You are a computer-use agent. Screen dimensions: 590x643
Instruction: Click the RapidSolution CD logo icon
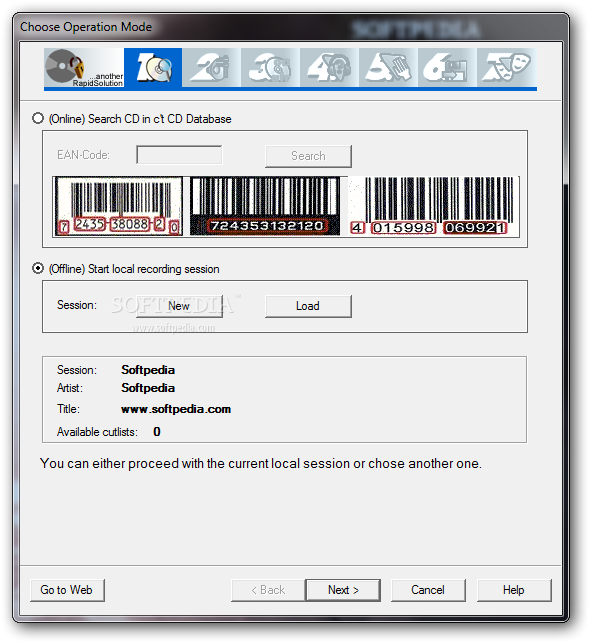(84, 68)
